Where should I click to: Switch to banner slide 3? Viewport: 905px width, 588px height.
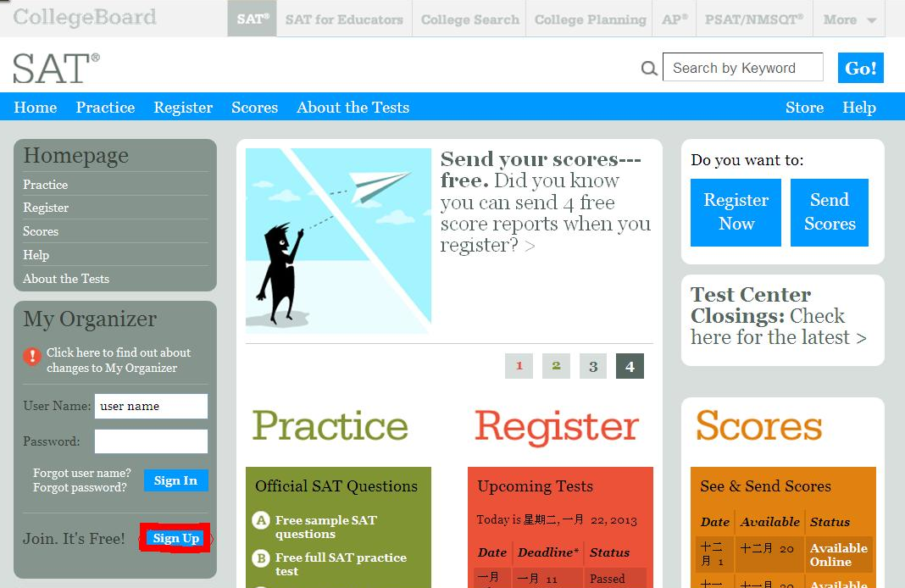593,366
